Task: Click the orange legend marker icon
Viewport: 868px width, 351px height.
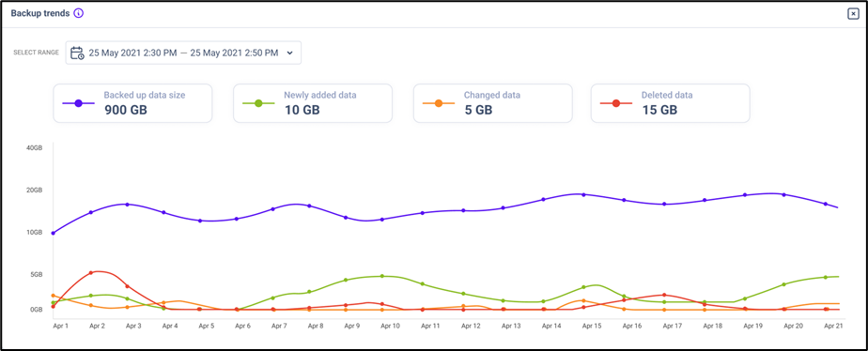Action: pyautogui.click(x=439, y=103)
